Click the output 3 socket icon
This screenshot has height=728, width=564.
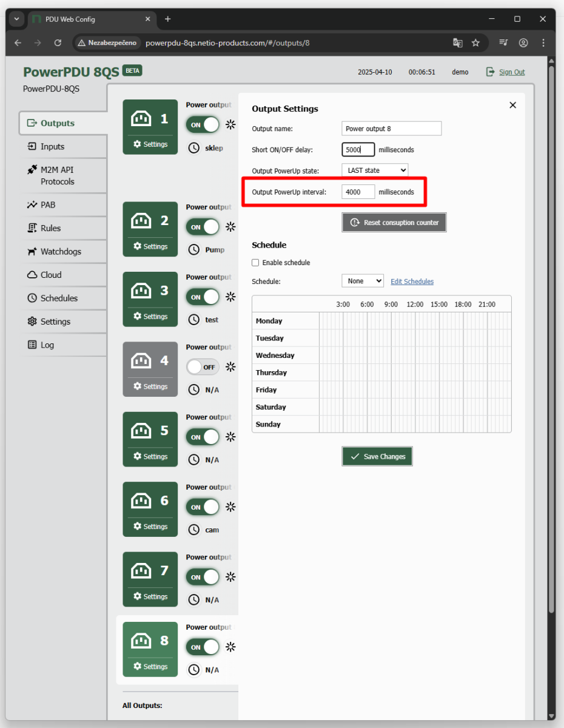[x=141, y=291]
